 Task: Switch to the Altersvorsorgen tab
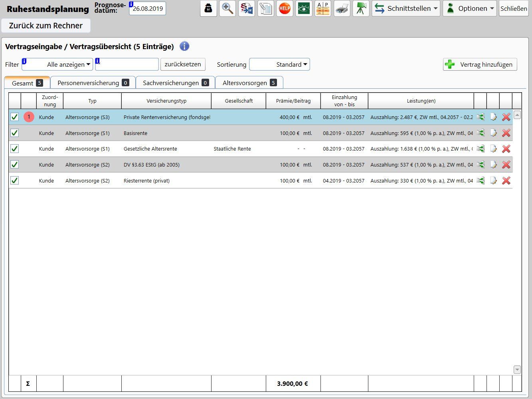[x=249, y=83]
